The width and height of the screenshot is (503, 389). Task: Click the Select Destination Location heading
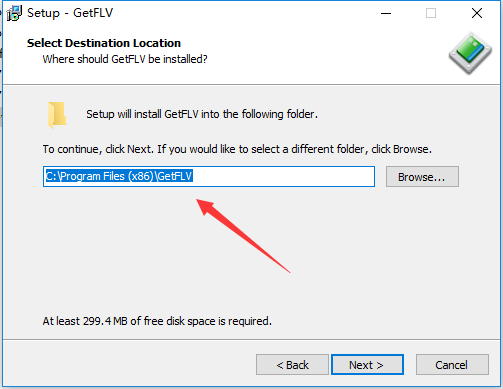(x=104, y=43)
